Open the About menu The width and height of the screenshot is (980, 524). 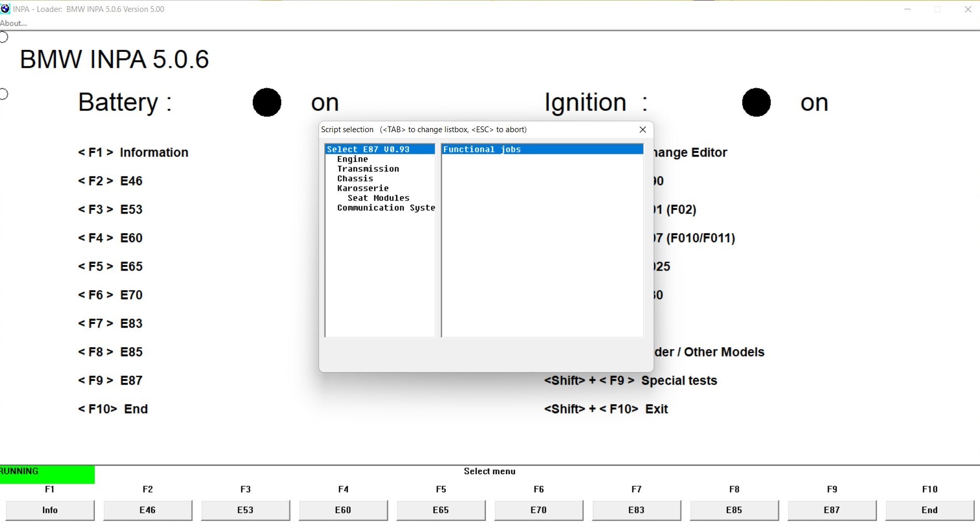[13, 23]
